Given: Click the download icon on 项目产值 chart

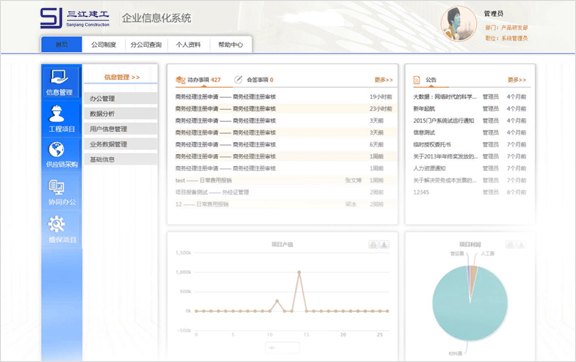Looking at the screenshot, I should point(384,244).
